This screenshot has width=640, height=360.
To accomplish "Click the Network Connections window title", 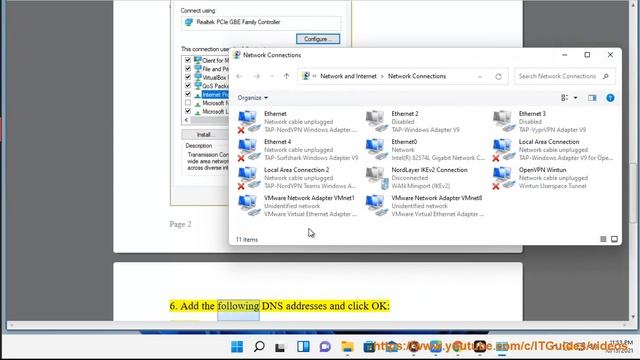I will 272,55.
